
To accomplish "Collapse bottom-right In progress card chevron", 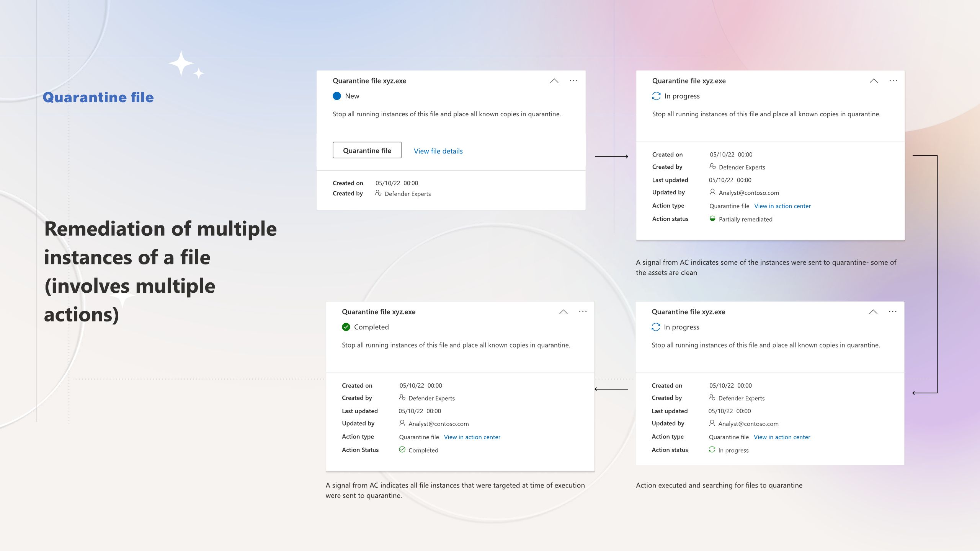I will coord(873,312).
